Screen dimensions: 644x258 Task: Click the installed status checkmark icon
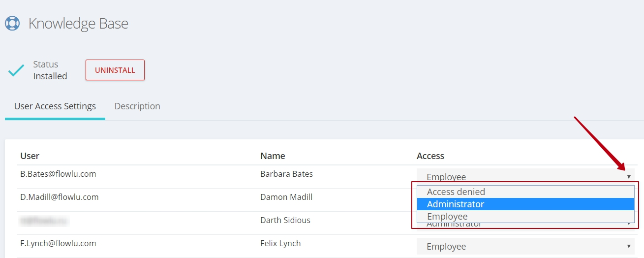pyautogui.click(x=16, y=70)
